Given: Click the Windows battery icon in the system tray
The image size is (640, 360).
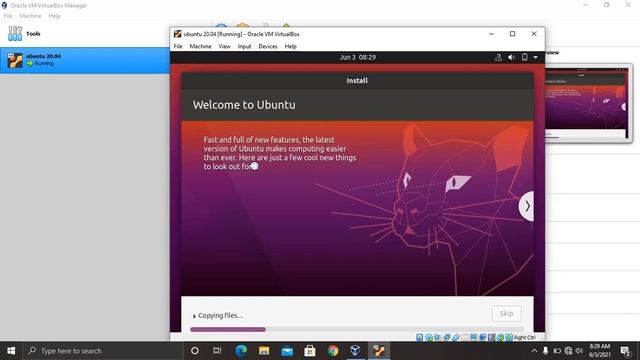Looking at the screenshot, I should (x=557, y=351).
